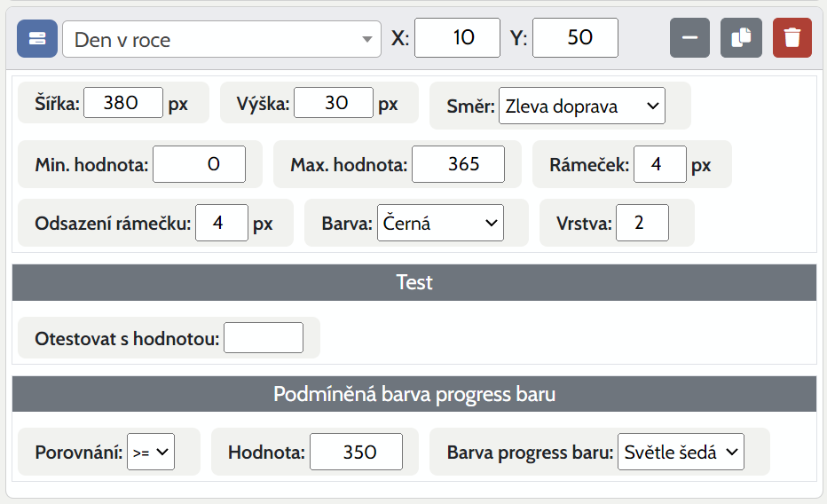Expand the Barva color dropdown

(440, 224)
